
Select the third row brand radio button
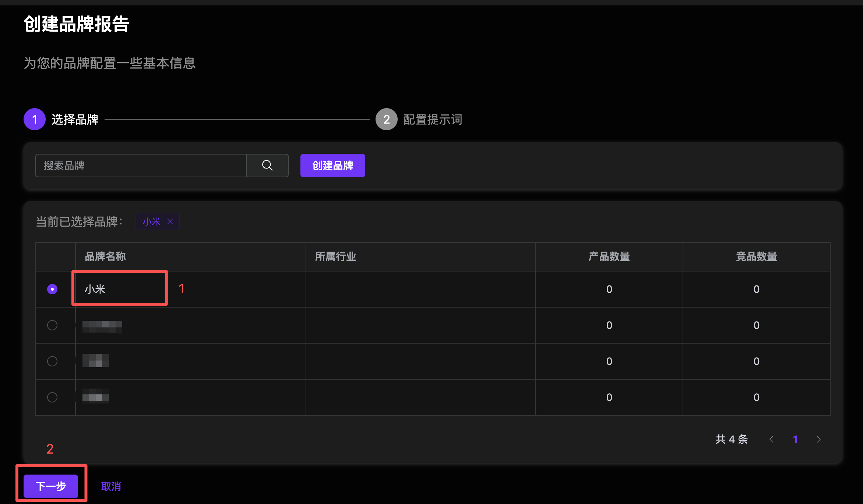click(x=52, y=361)
